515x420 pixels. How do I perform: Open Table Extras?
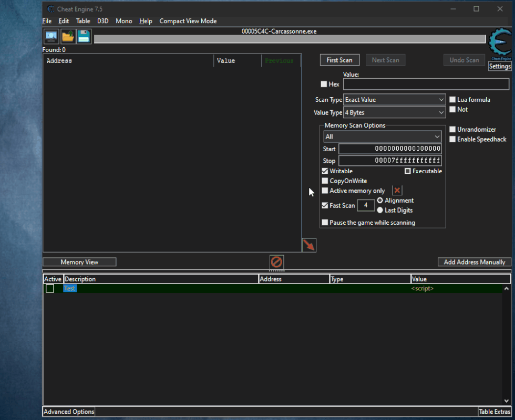click(x=495, y=412)
